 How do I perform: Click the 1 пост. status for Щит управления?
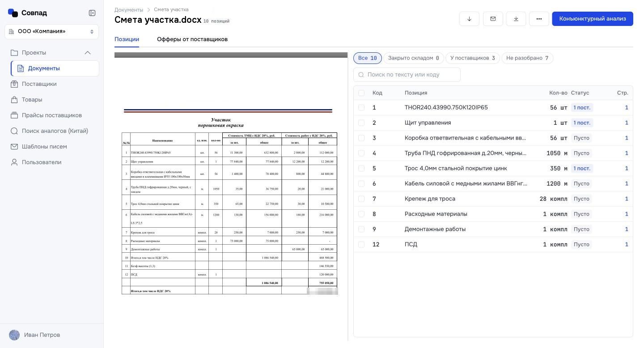tap(582, 123)
